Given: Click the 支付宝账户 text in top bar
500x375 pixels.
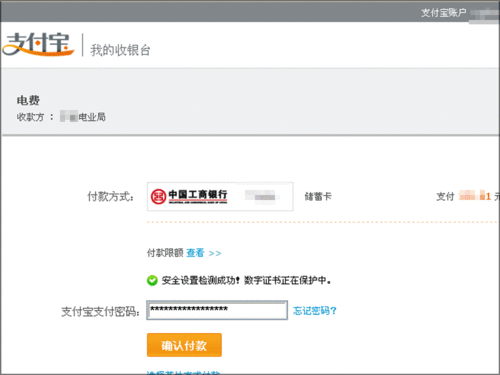Looking at the screenshot, I should (443, 13).
